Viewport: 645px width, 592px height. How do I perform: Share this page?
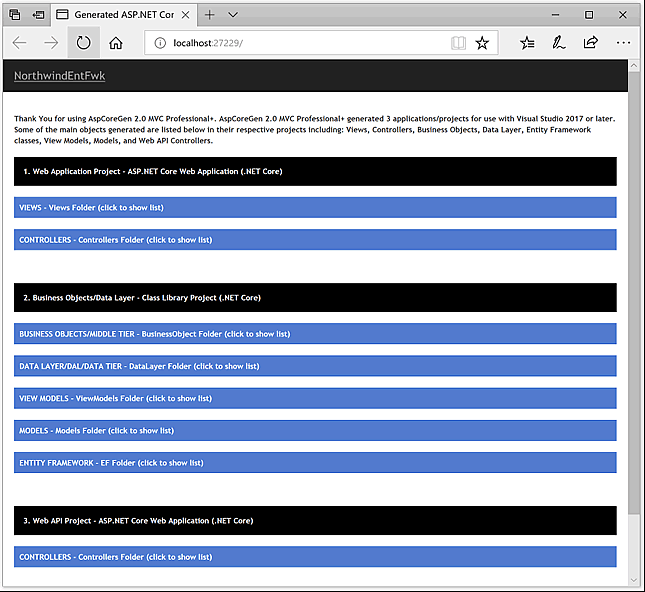[x=591, y=42]
